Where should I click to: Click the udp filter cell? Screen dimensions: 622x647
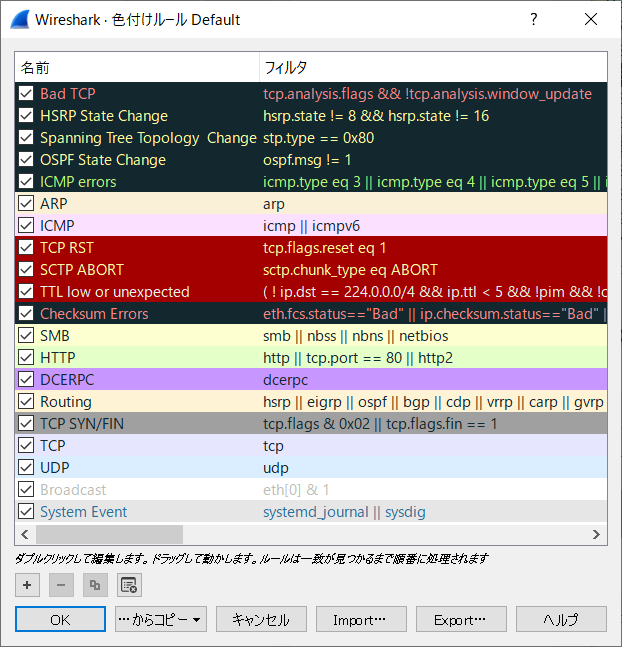click(276, 468)
